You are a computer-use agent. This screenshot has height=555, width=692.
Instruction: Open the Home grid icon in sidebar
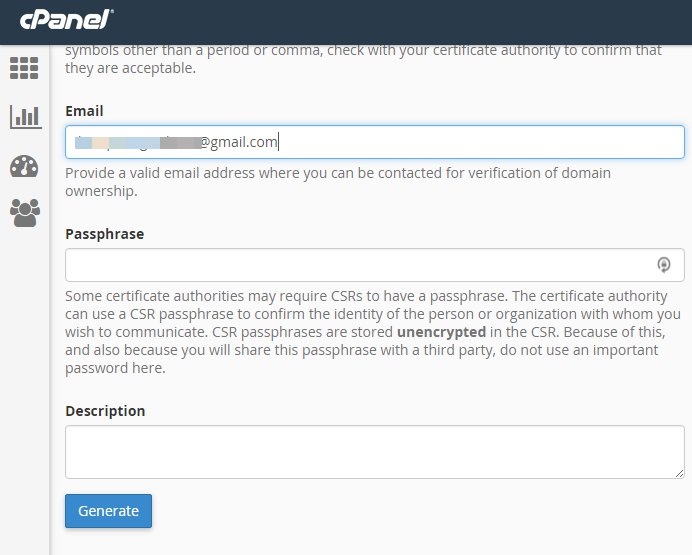tap(24, 68)
